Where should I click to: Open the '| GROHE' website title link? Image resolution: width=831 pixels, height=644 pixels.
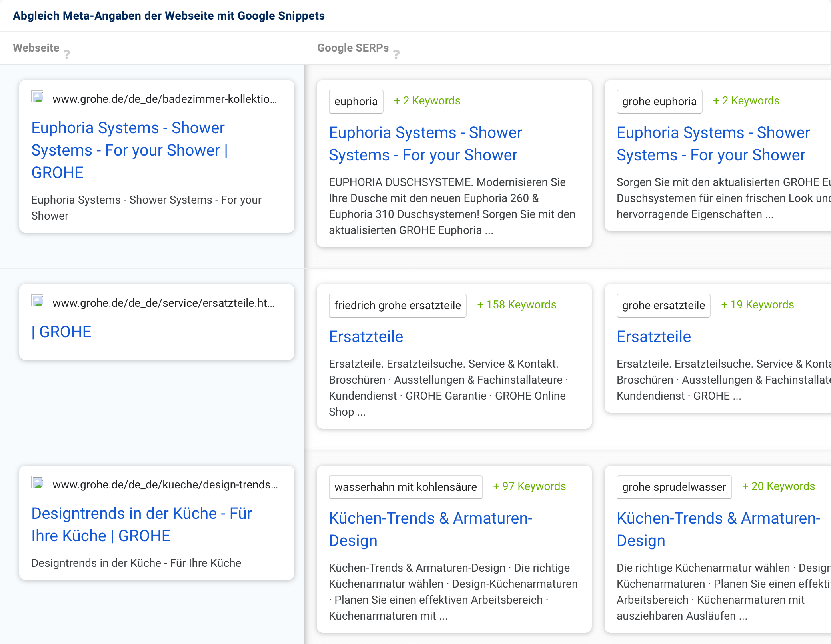61,332
